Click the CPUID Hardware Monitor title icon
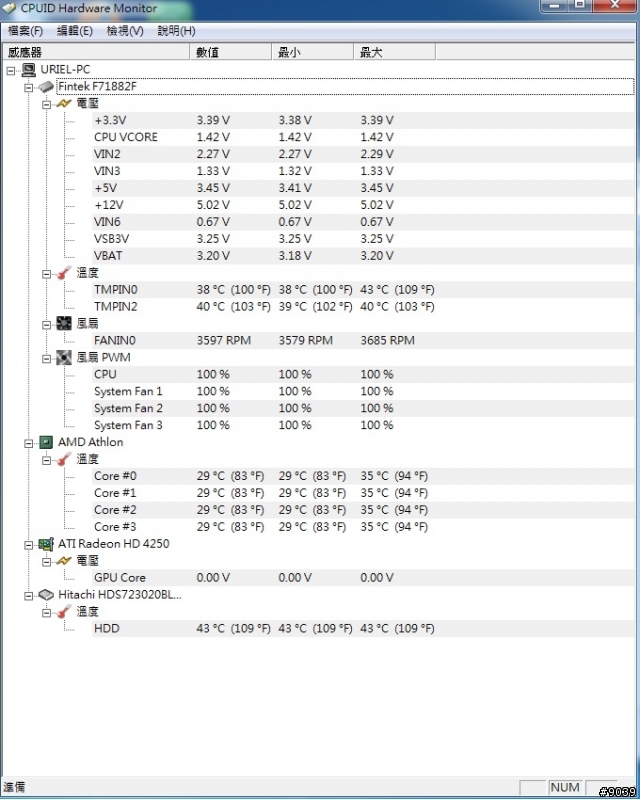 click(9, 8)
